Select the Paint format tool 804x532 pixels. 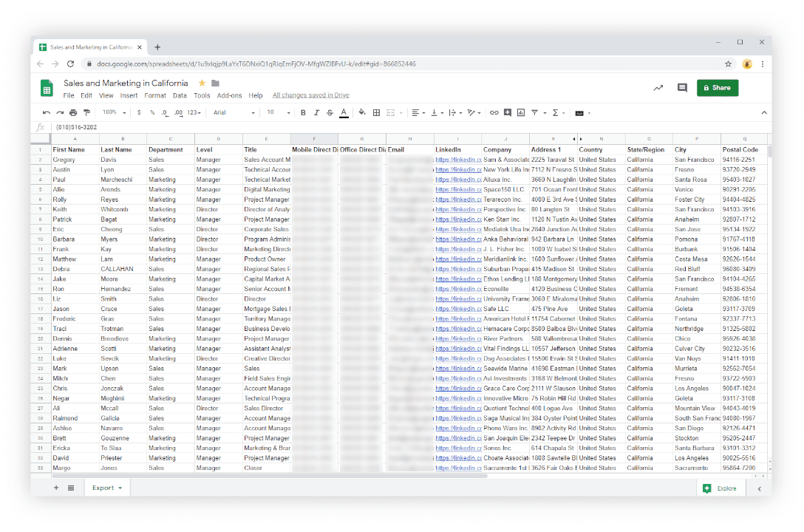86,113
